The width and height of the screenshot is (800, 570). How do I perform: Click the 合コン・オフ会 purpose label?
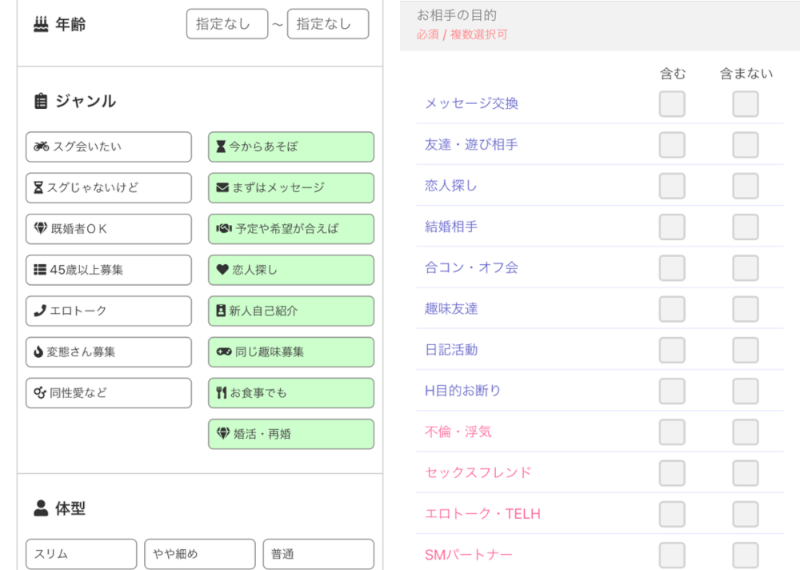tap(471, 267)
